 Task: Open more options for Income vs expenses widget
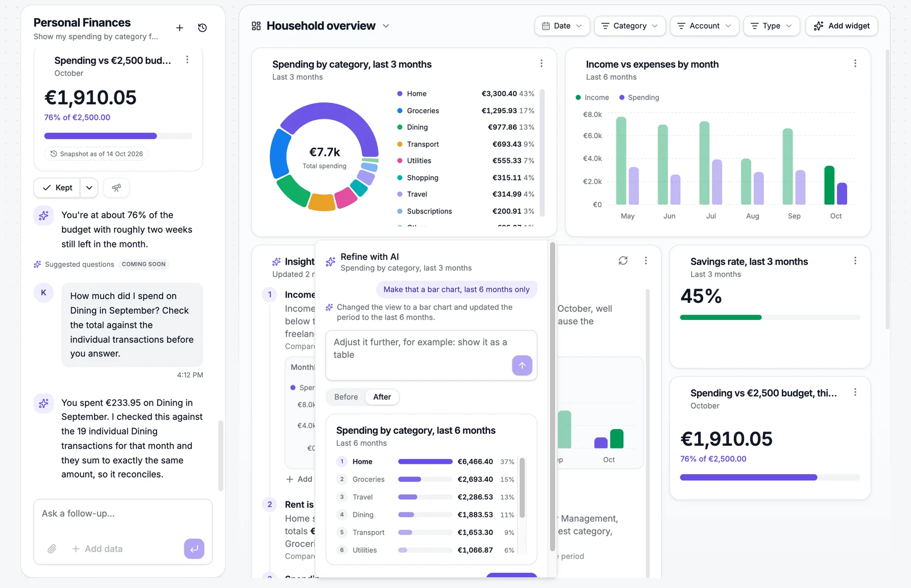click(x=855, y=64)
